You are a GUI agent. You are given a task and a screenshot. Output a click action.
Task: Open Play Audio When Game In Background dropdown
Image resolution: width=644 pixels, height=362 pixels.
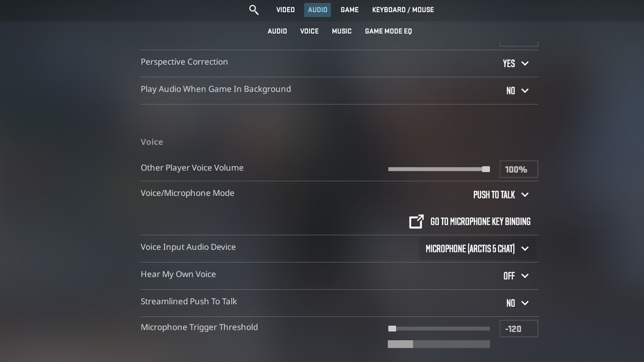coord(517,91)
